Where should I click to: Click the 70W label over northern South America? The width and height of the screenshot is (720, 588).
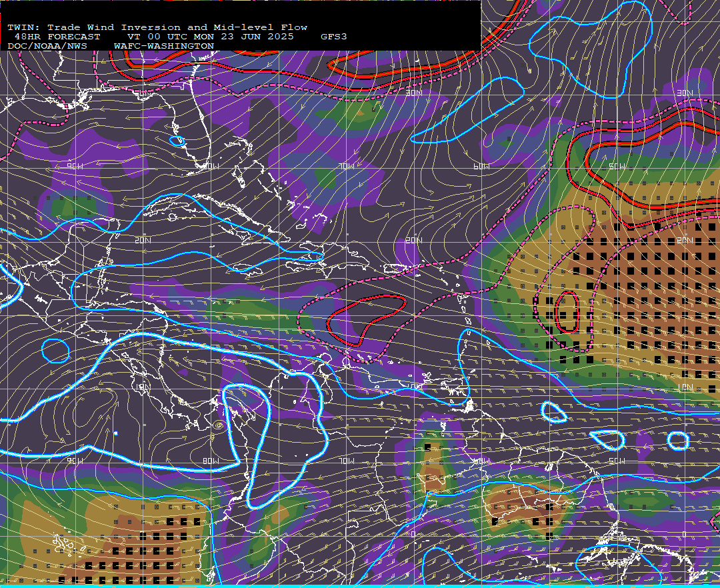(347, 461)
